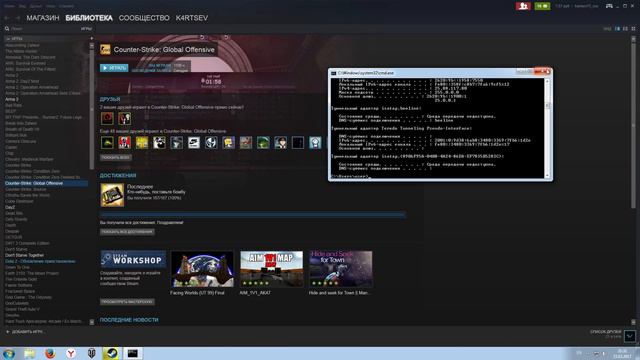This screenshot has width=640, height=360.
Task: Select the list view mode icon
Action: coord(625,29)
